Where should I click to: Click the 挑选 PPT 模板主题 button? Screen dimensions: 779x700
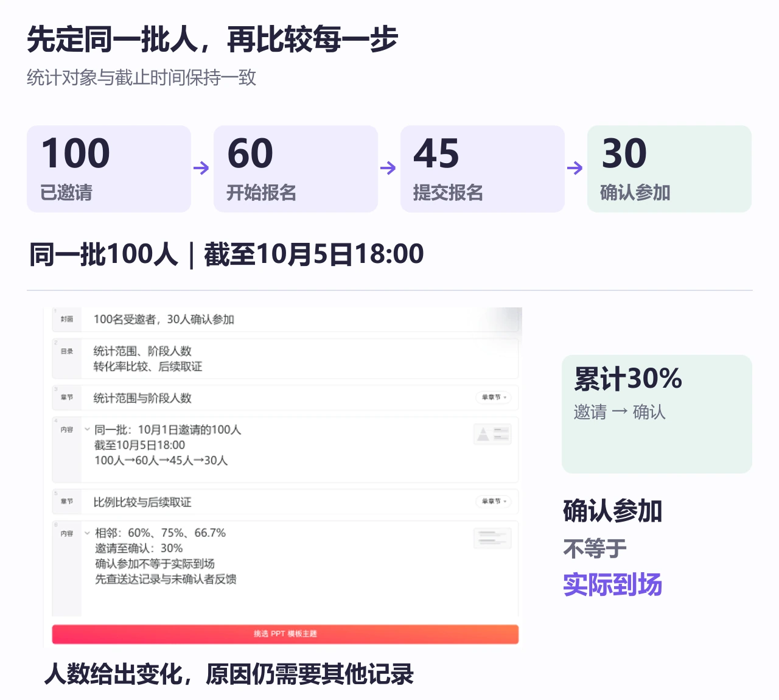point(285,634)
